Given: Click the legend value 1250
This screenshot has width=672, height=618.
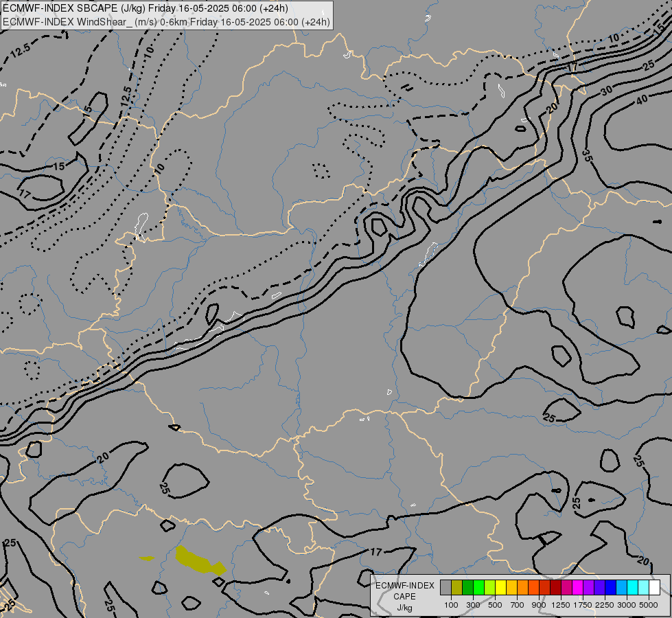Looking at the screenshot, I should pos(561,605).
